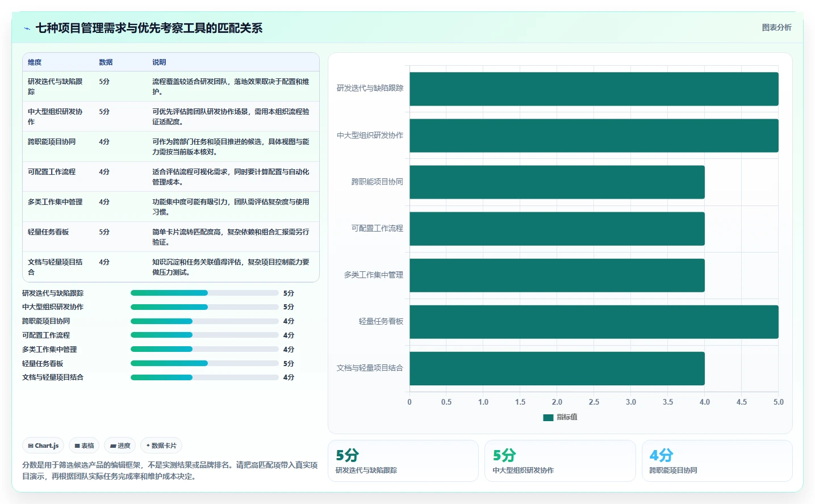Click the 2.5 tick on the chart x-axis
The width and height of the screenshot is (815, 504).
[594, 402]
